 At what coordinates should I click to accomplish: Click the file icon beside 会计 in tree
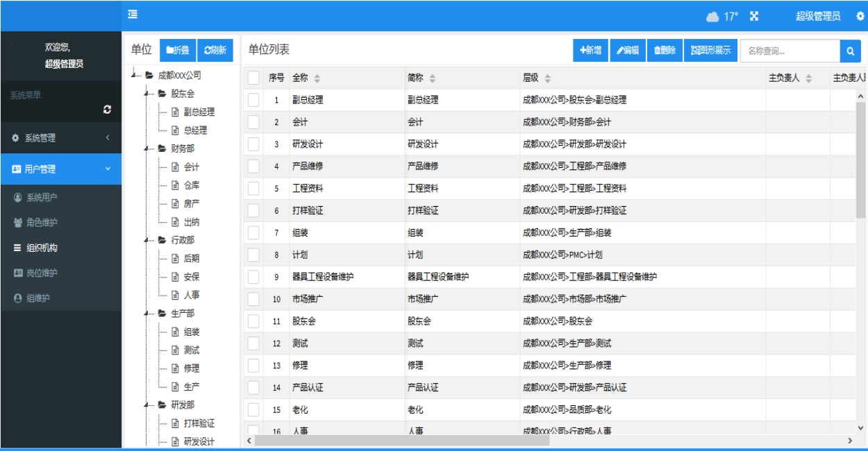[x=175, y=167]
